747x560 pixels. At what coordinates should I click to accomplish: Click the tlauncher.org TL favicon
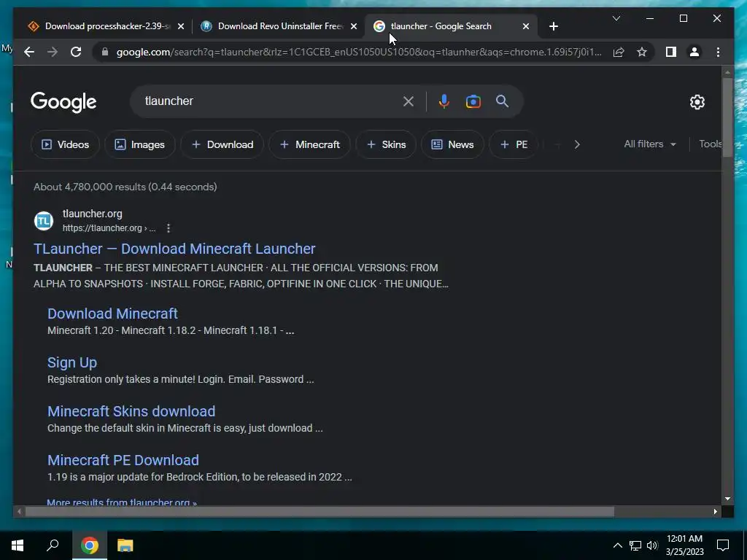click(43, 221)
